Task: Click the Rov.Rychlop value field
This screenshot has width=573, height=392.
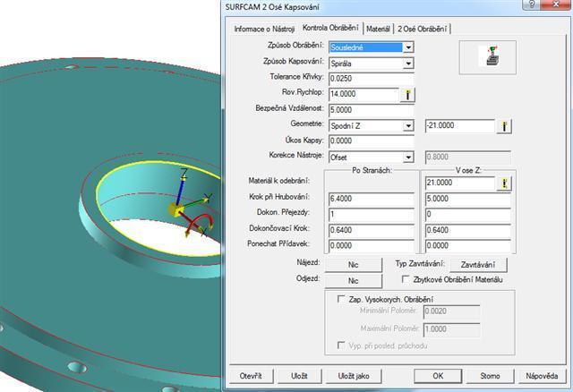Action: [363, 94]
